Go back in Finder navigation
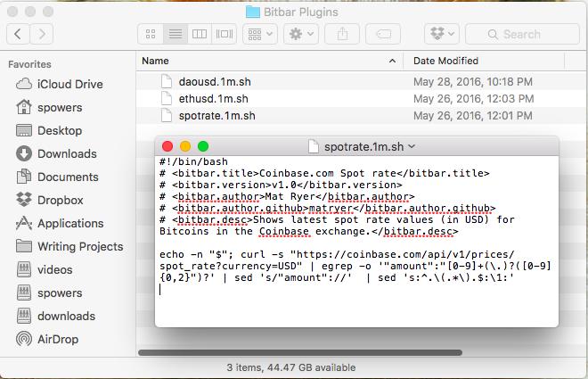Image resolution: width=588 pixels, height=379 pixels. 18,34
